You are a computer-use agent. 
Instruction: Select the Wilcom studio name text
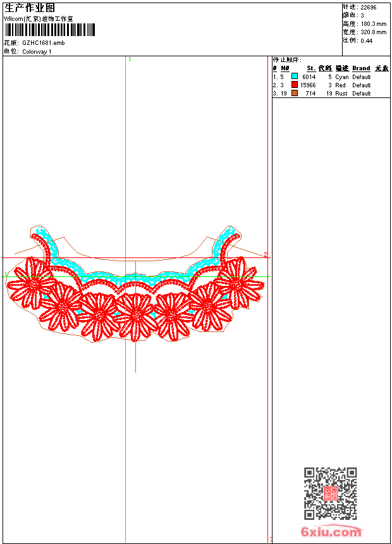pos(39,19)
